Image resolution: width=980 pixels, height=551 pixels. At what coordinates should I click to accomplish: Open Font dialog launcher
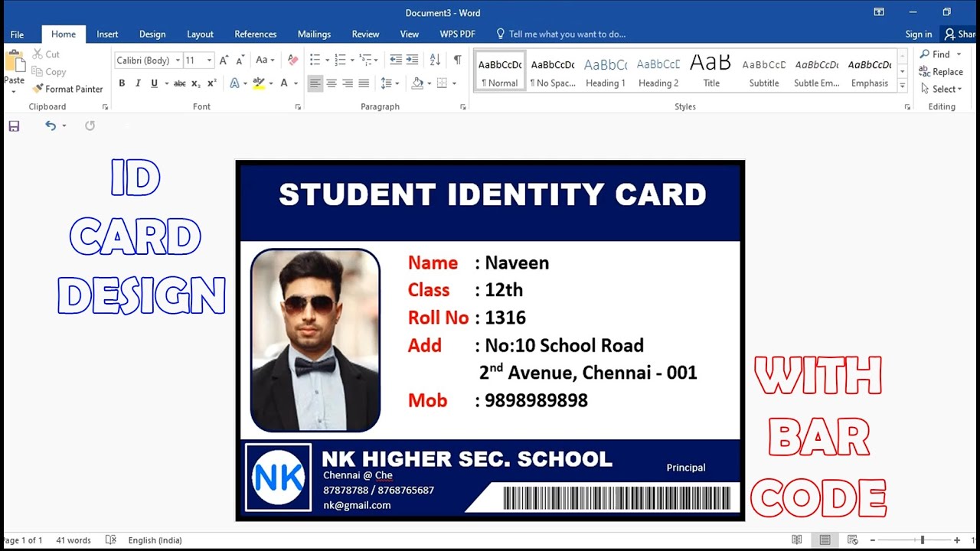298,107
